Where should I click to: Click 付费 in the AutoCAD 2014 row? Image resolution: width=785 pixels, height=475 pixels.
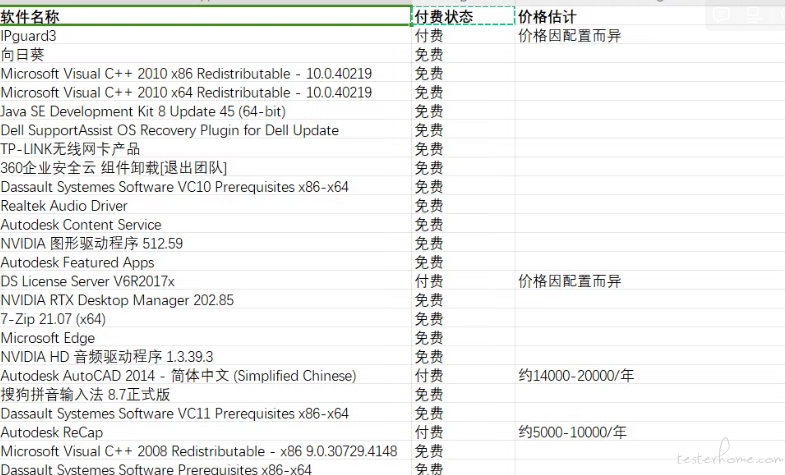[463, 375]
